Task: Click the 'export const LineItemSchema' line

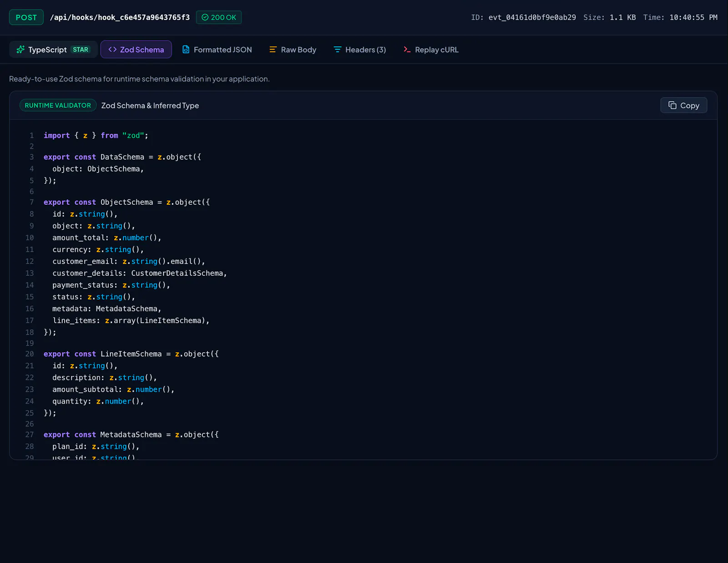Action: [131, 354]
